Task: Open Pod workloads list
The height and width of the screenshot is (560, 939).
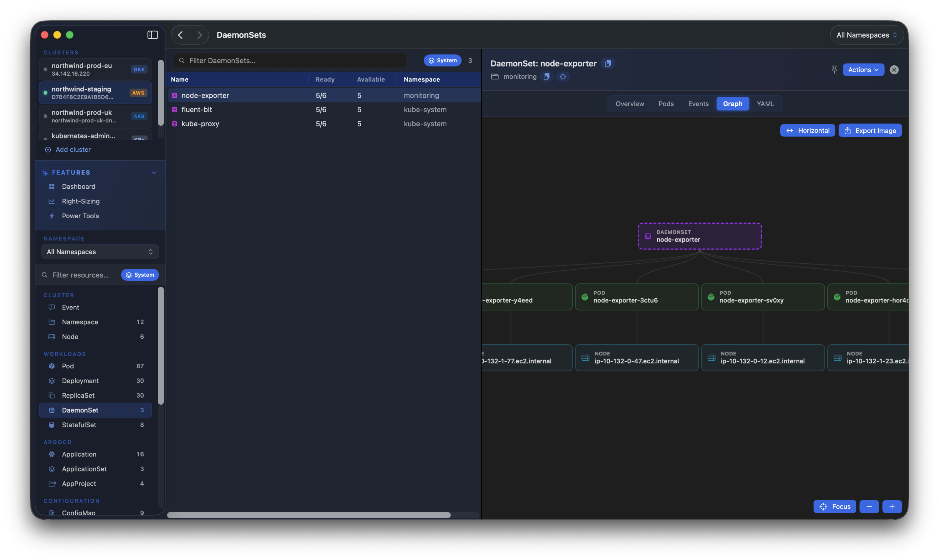Action: click(95, 366)
